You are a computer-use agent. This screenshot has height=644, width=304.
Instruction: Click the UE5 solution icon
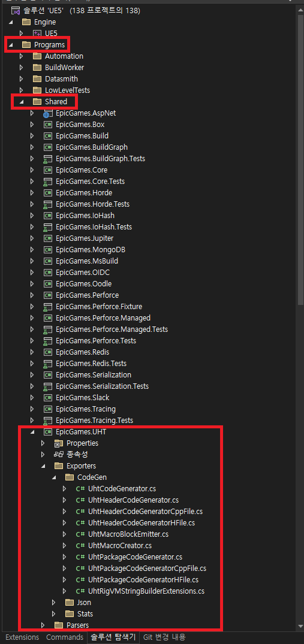point(15,11)
